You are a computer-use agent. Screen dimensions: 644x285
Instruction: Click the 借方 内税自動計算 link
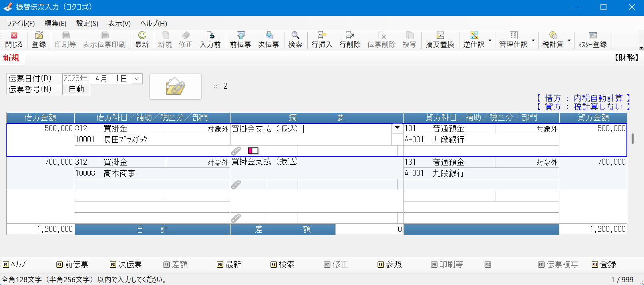click(583, 98)
